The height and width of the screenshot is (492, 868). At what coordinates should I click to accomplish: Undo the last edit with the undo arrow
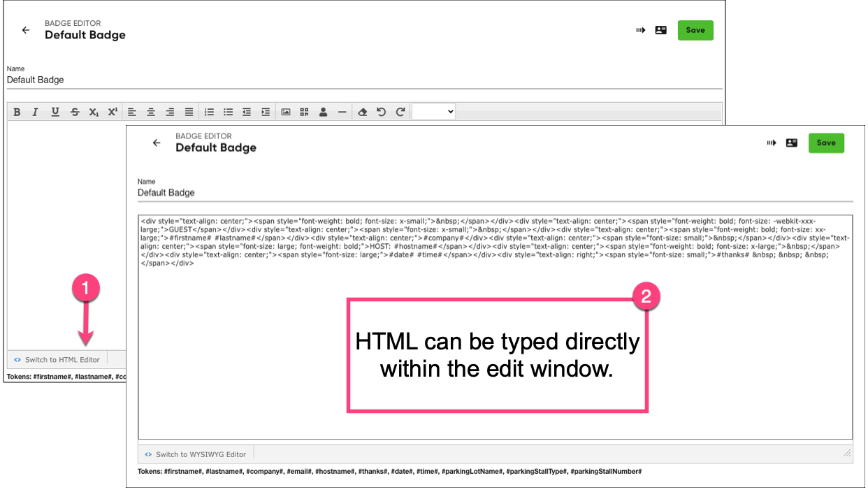381,111
